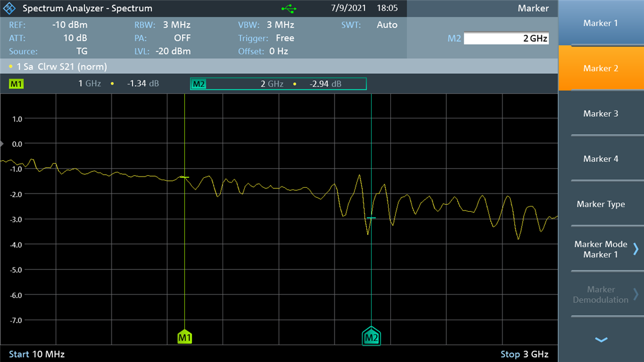
Task: Click the M1 marker badge in results bar
Action: pyautogui.click(x=16, y=84)
